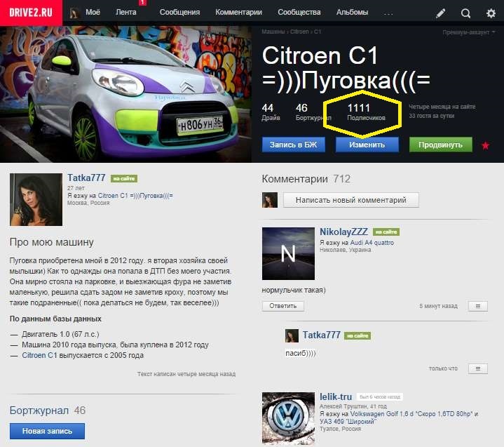This screenshot has height=447, width=504.
Task: Click the 46 Бортжурнал counter in header
Action: pos(313,112)
